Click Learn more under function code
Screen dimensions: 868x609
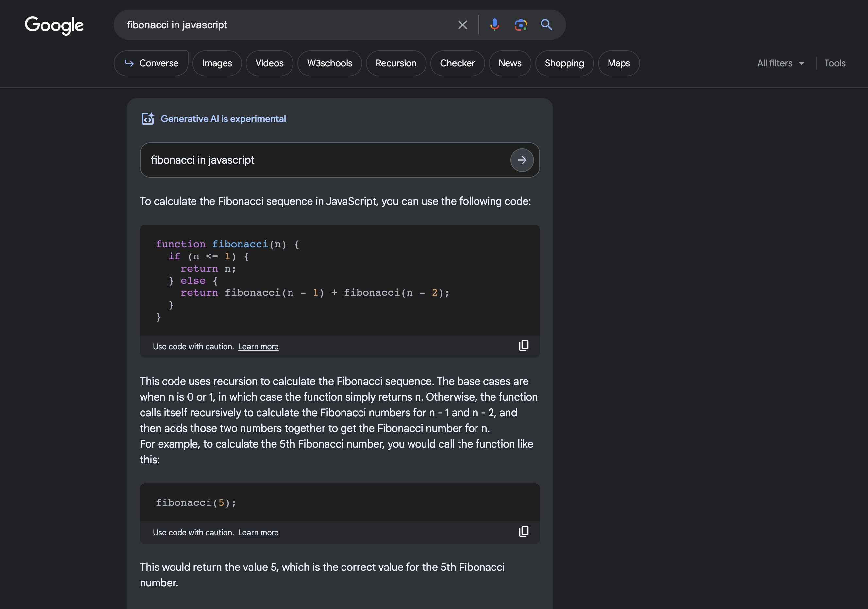click(258, 347)
